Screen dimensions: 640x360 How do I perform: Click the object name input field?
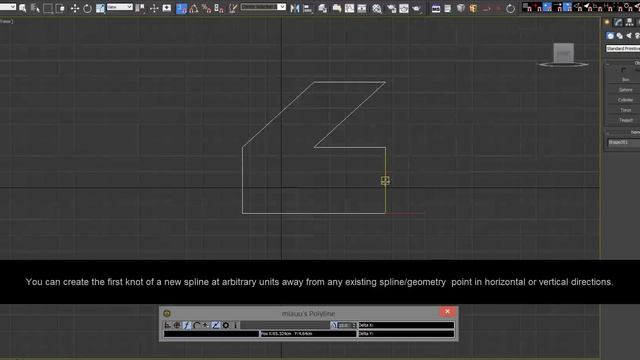(624, 142)
